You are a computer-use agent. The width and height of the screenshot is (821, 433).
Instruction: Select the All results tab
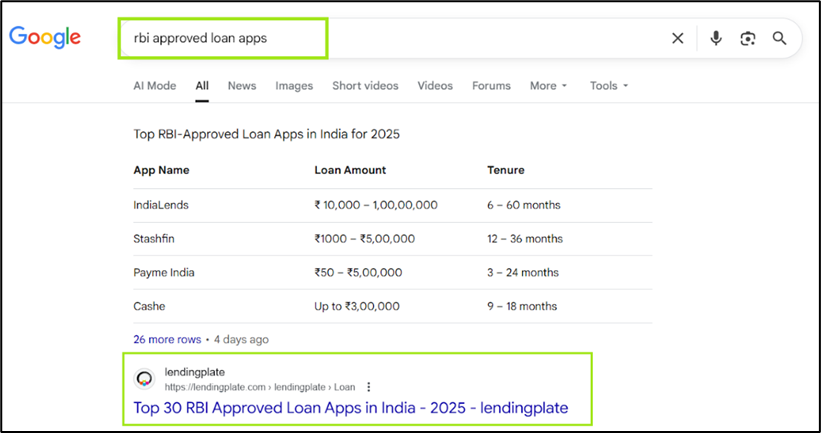[202, 86]
